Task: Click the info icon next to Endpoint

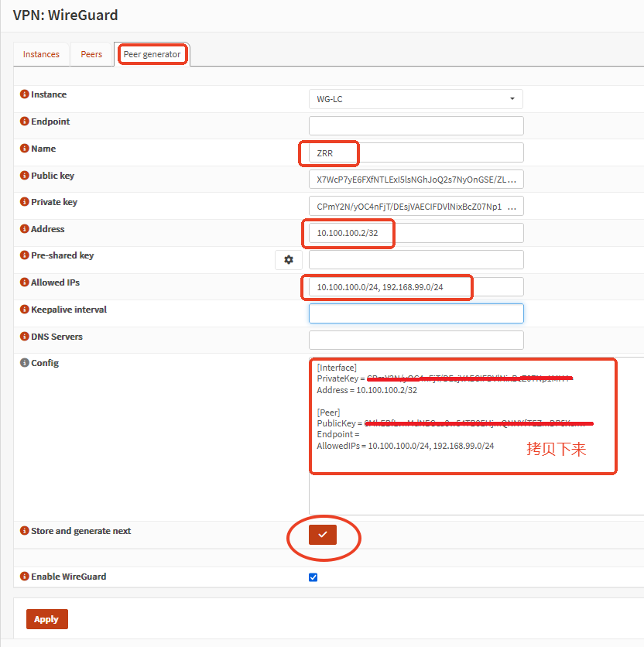Action: [25, 122]
